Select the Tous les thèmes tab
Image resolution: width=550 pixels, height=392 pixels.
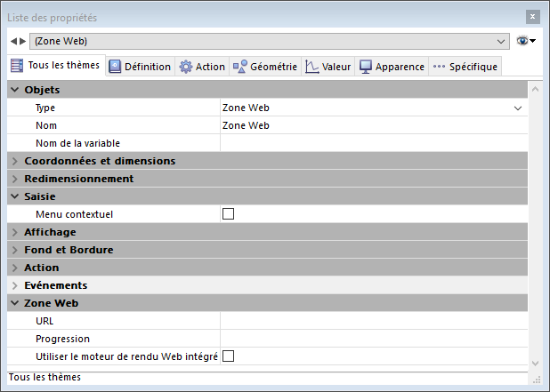tap(55, 66)
